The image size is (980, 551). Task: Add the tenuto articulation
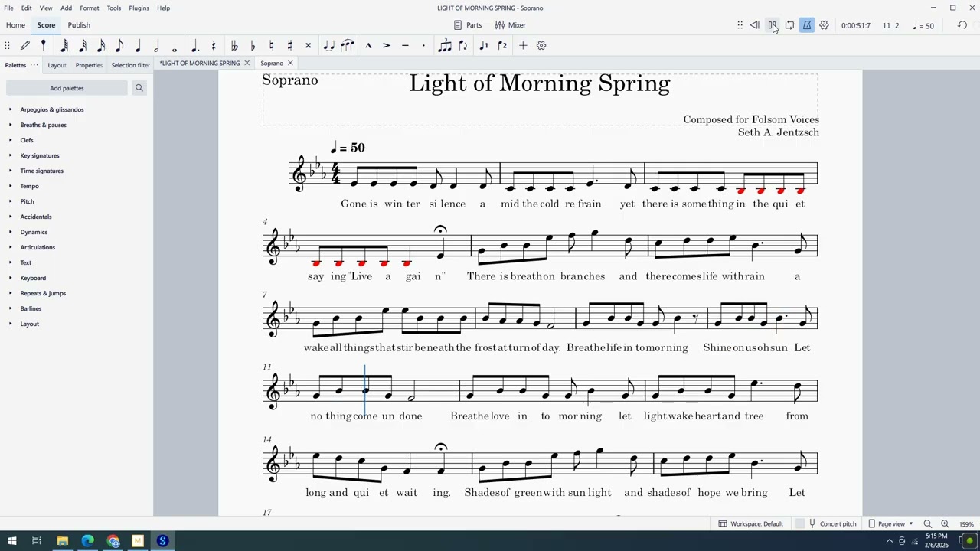tap(405, 46)
